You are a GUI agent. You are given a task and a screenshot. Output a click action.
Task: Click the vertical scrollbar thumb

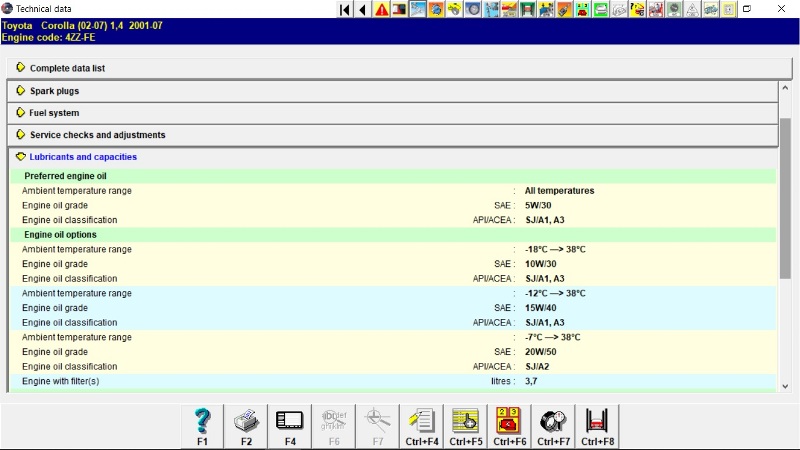coord(785,198)
